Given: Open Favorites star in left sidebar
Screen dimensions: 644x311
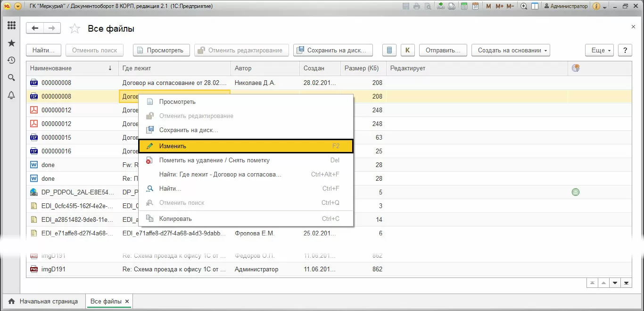Looking at the screenshot, I should point(11,43).
